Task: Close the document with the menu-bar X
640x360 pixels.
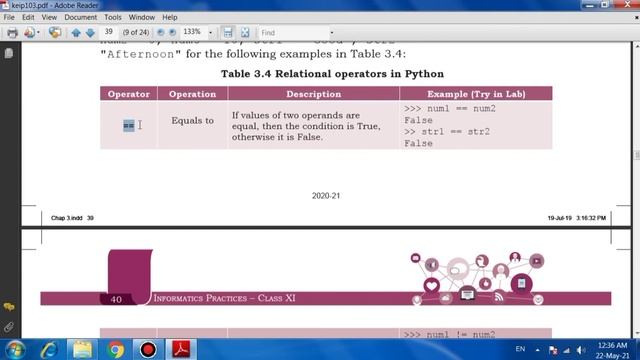Action: [x=636, y=18]
